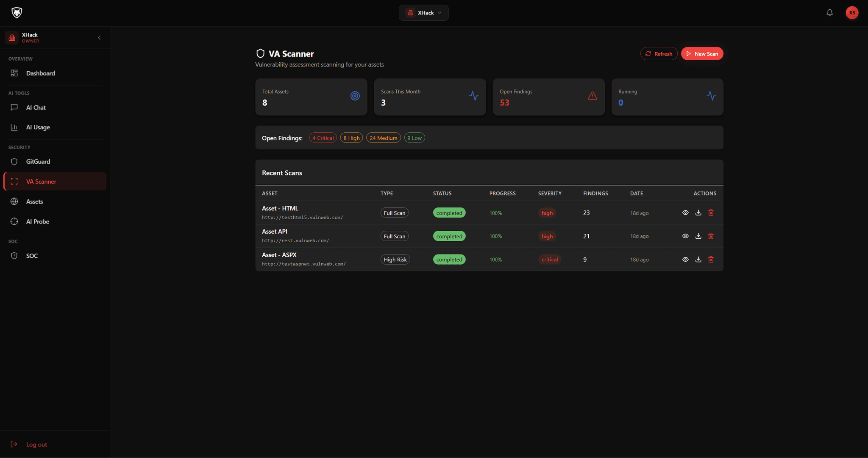The width and height of the screenshot is (868, 458).
Task: Click the FINDINGS column header
Action: pos(595,193)
